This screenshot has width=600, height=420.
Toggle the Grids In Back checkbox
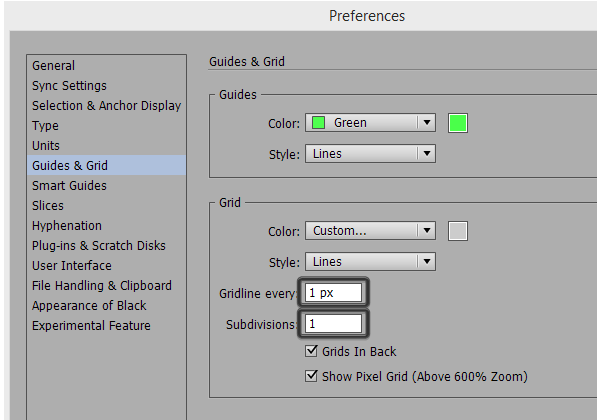tap(311, 352)
